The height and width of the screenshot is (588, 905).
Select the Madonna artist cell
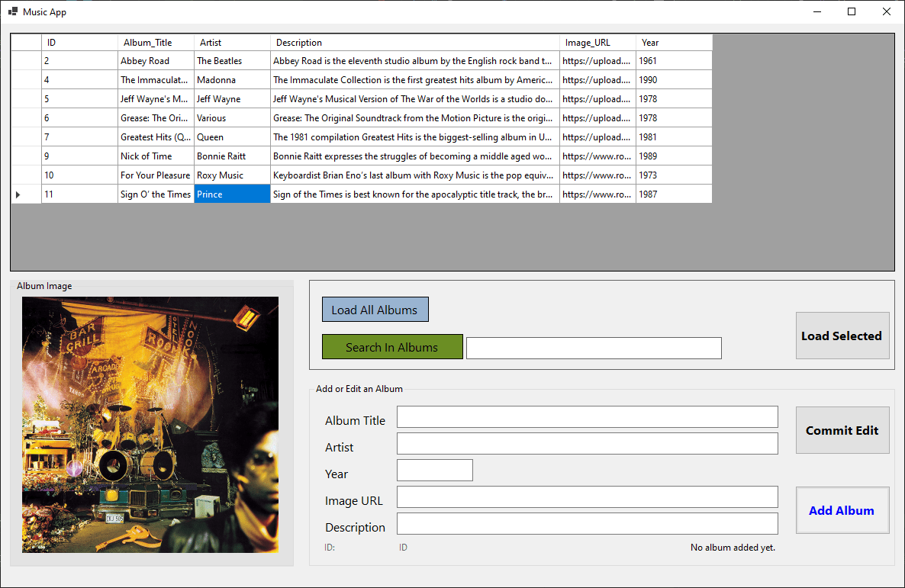coord(232,79)
